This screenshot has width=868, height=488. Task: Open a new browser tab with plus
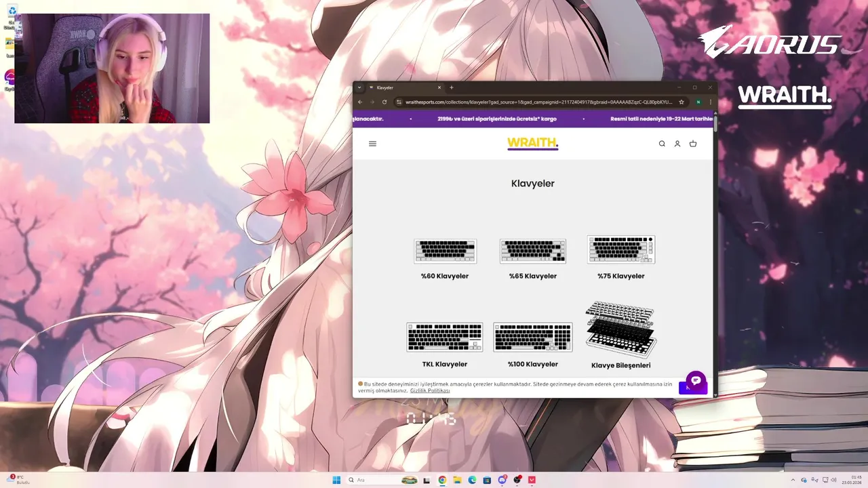pos(452,87)
